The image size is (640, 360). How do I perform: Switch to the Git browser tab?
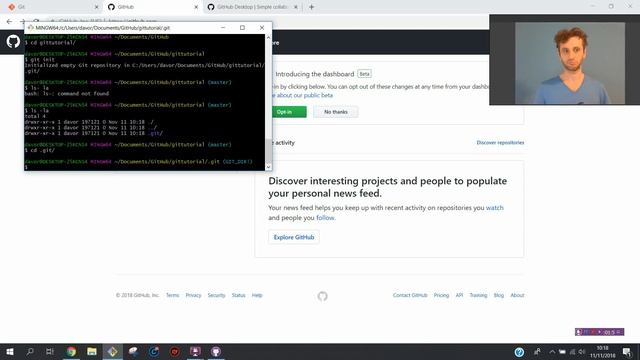pos(52,7)
